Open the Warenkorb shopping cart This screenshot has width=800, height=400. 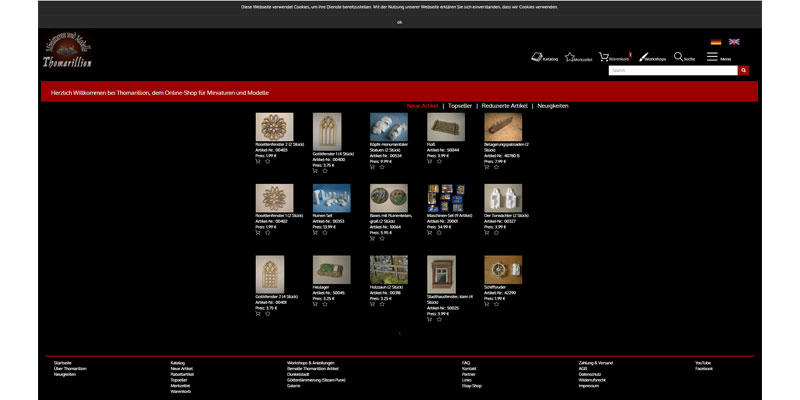(x=604, y=57)
